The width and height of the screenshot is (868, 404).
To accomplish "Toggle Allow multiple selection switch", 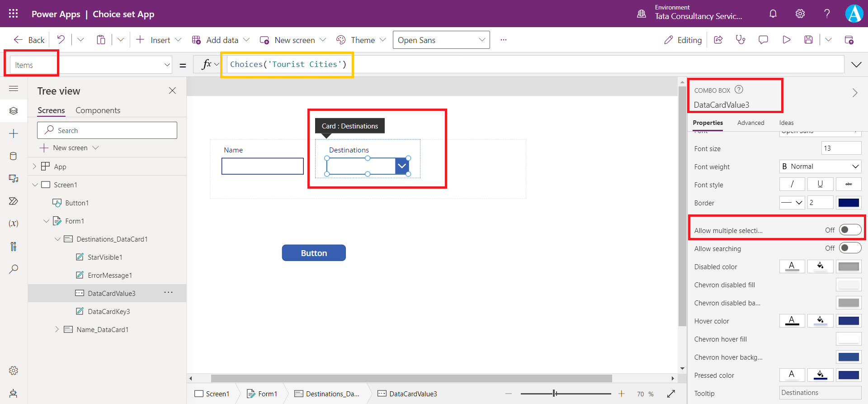I will (850, 230).
